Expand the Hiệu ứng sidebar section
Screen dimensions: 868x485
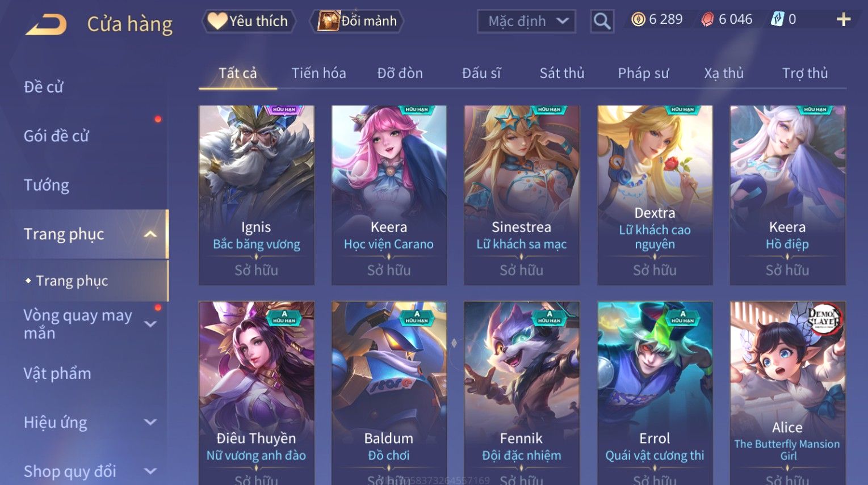pyautogui.click(x=150, y=422)
